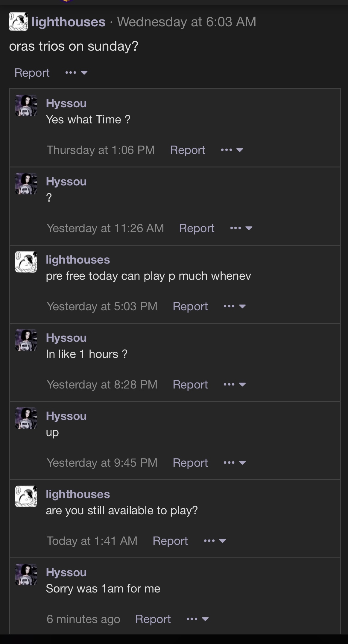Click Hyssou's avatar beside 'Yes what Time ?'
Viewport: 348px width, 644px height.
(26, 105)
